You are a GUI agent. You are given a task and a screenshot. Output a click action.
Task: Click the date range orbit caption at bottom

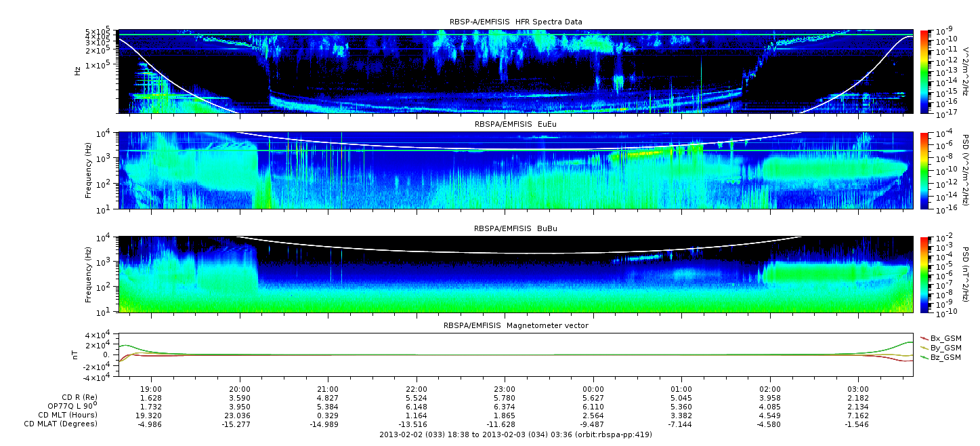[x=515, y=434]
